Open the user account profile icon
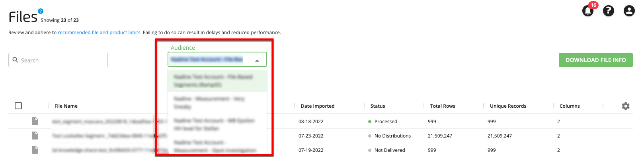Image resolution: width=644 pixels, height=157 pixels. pos(629,11)
